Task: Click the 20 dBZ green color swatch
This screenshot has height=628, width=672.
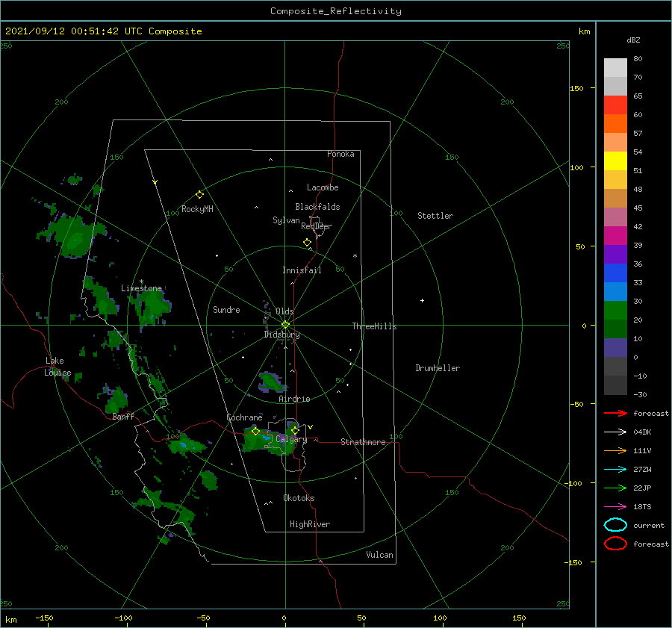Action: [615, 310]
